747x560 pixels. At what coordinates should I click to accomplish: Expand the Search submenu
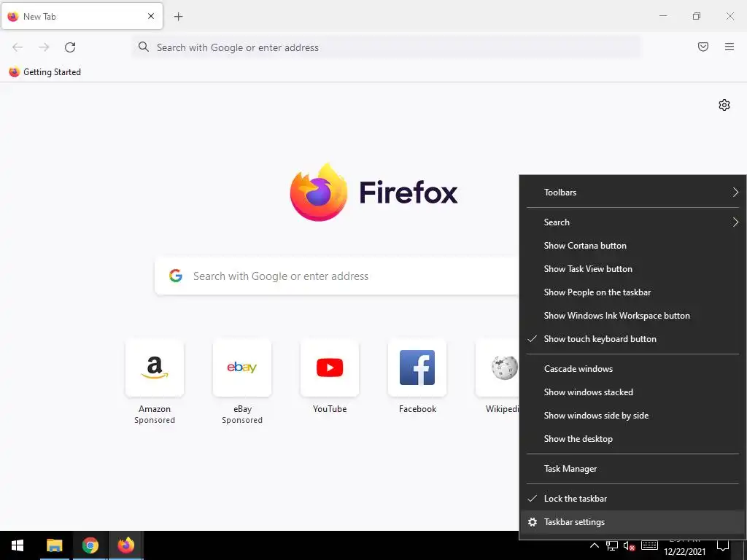[x=632, y=222]
